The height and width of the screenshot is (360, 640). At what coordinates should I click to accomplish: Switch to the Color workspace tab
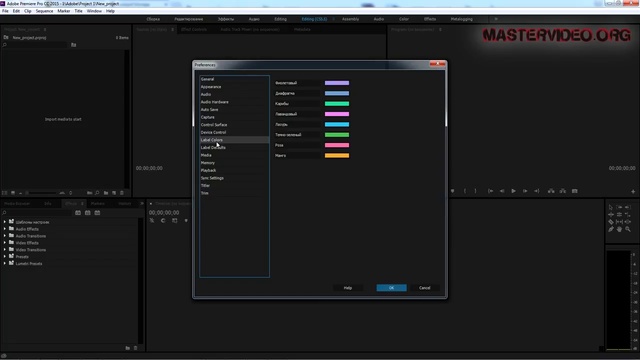[x=404, y=19]
